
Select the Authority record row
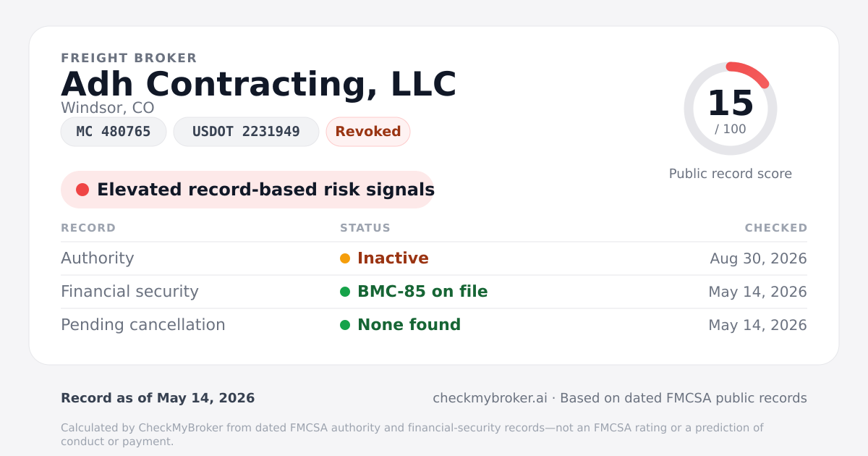[x=434, y=258]
